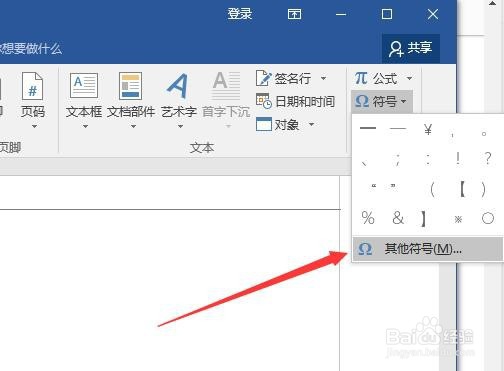Viewport: 504px width, 371px height.
Task: Expand the 艺术字 dropdown arrow
Action: coord(180,126)
